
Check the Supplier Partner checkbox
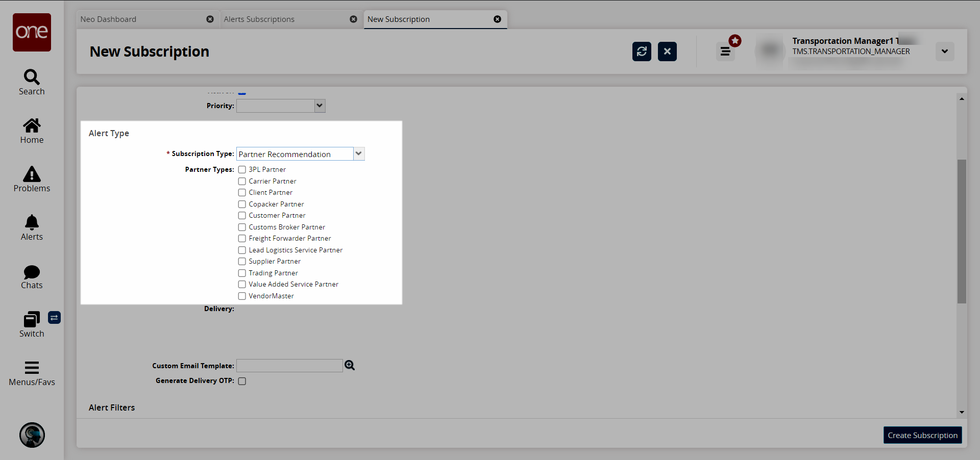pyautogui.click(x=242, y=262)
